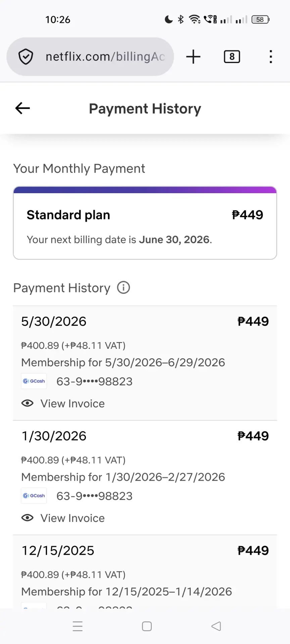Tap Android recent apps navigation button
This screenshot has width=290, height=644.
[x=78, y=626]
